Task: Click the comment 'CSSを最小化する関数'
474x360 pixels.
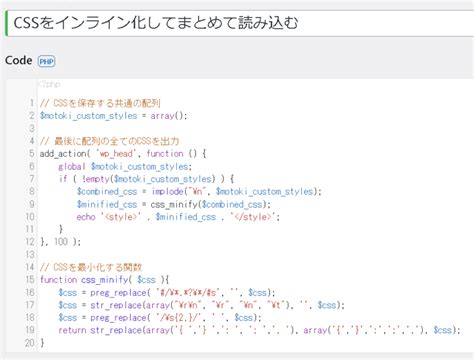Action: tap(91, 267)
